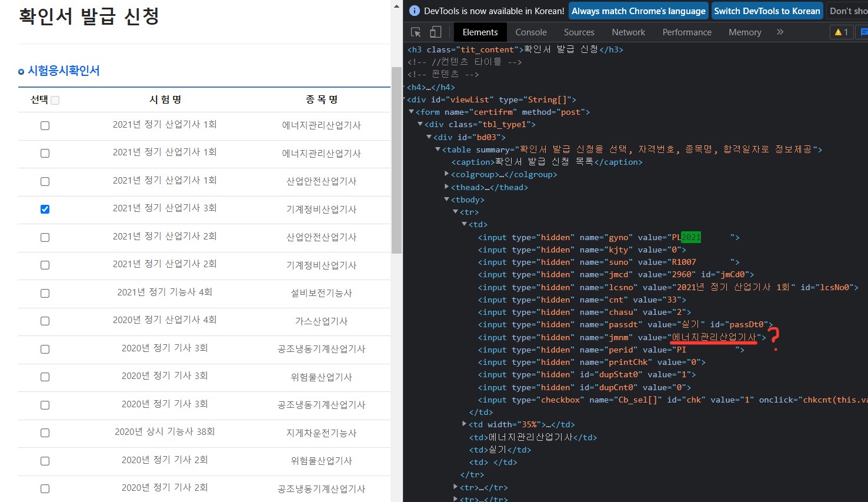Viewport: 868px width, 502px height.
Task: Click the 2020년 정기 산업기사 4회 cell
Action: click(x=165, y=320)
